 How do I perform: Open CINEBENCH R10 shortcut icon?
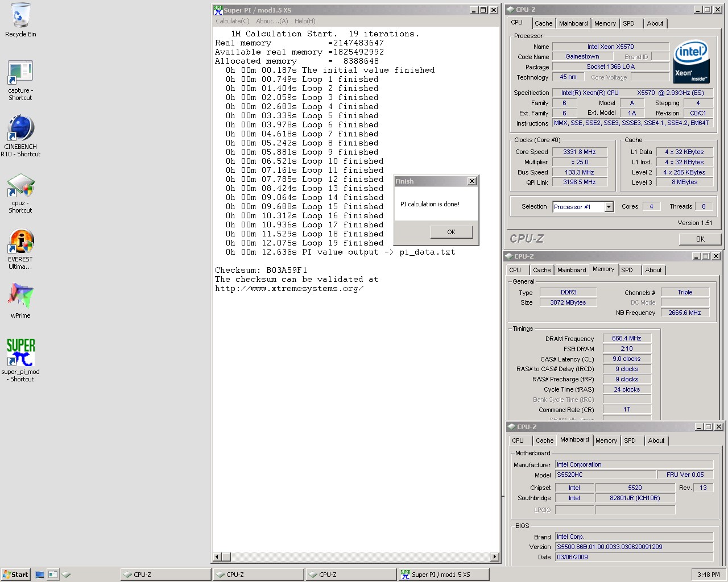click(x=20, y=136)
